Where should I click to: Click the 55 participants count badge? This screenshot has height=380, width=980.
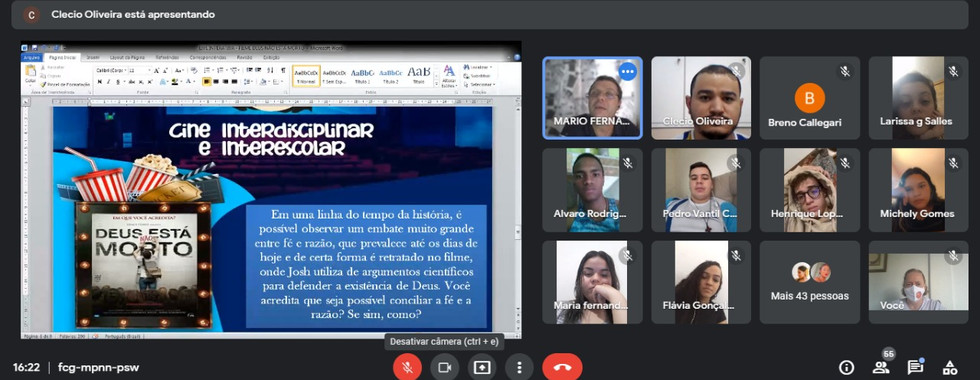(x=889, y=354)
